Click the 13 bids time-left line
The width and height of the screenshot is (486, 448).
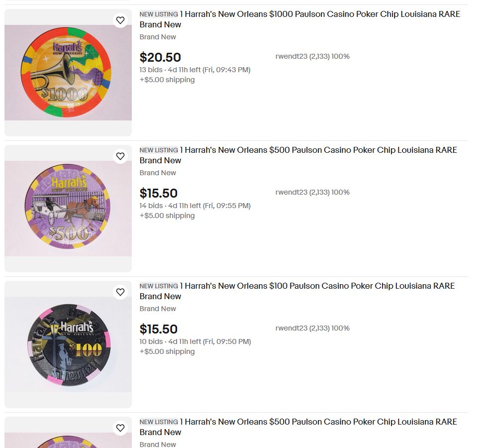[195, 70]
